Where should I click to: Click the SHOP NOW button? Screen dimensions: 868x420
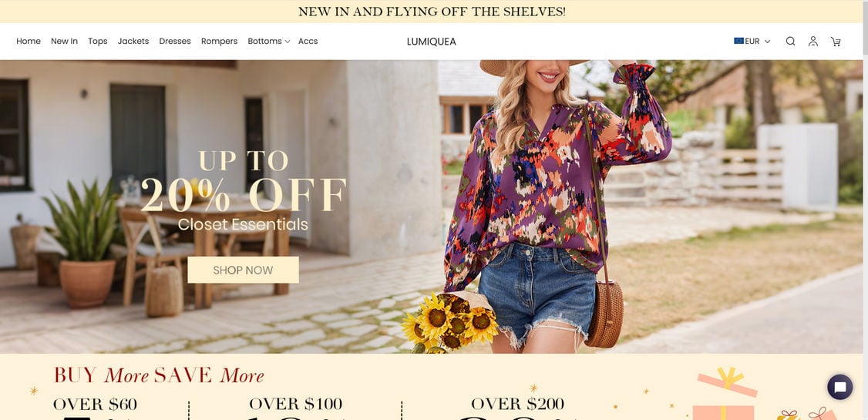point(243,270)
